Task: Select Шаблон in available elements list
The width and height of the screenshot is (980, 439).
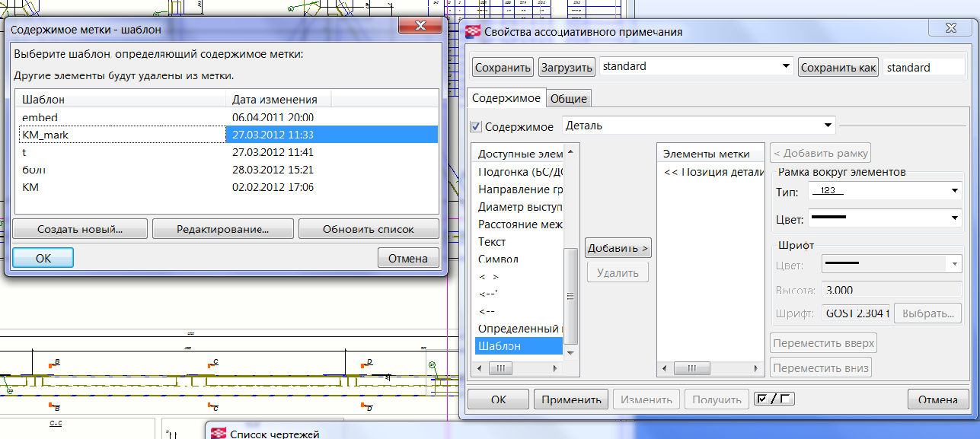Action: 518,346
